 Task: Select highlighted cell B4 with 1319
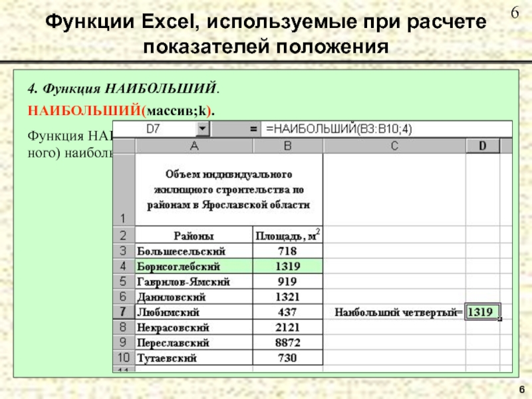[x=288, y=267]
